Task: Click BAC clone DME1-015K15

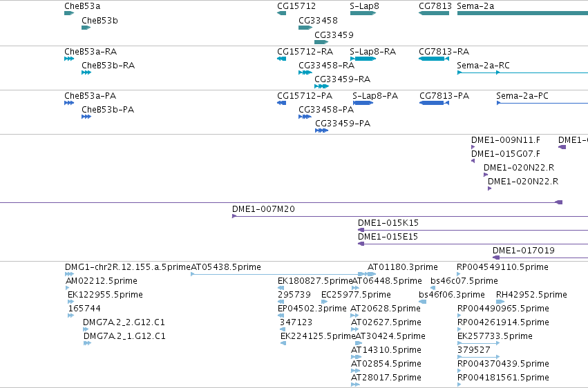Action: click(x=388, y=223)
